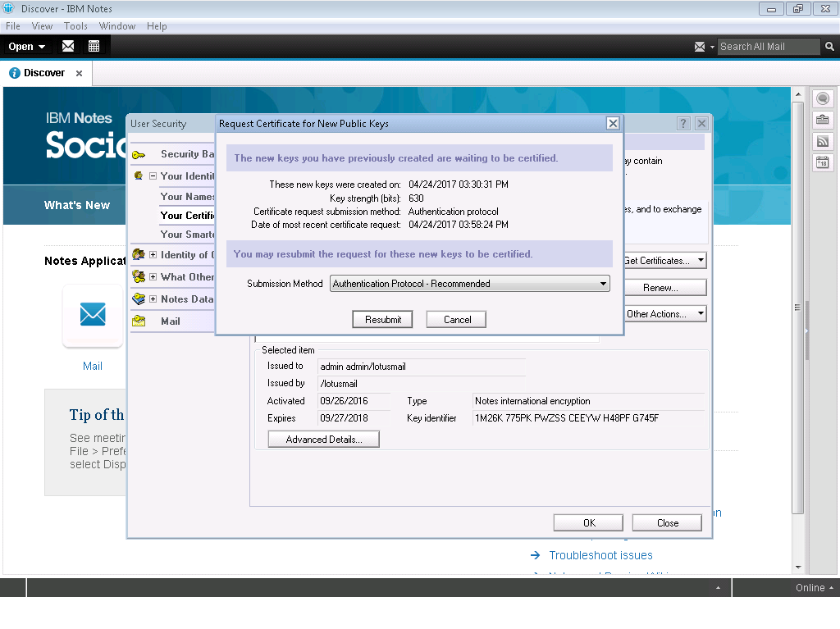Click the envelope search-scope icon in toolbar
840x629 pixels.
[700, 47]
